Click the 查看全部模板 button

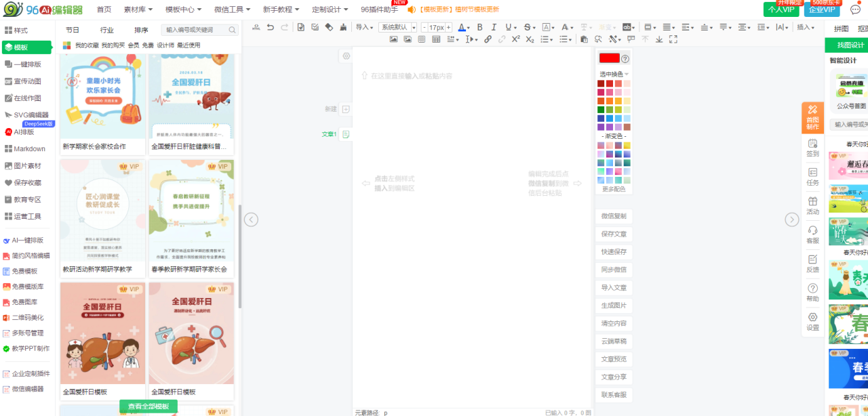pos(149,407)
